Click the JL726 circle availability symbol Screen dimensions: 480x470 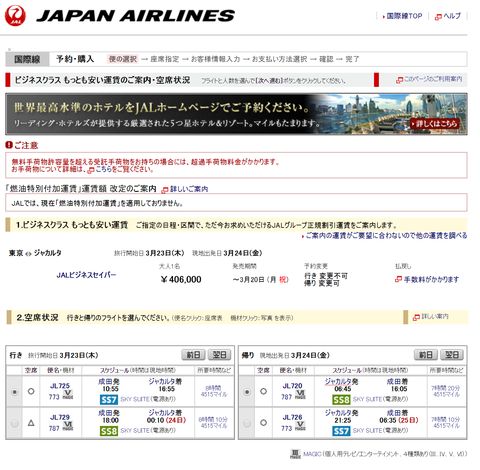pyautogui.click(x=263, y=423)
